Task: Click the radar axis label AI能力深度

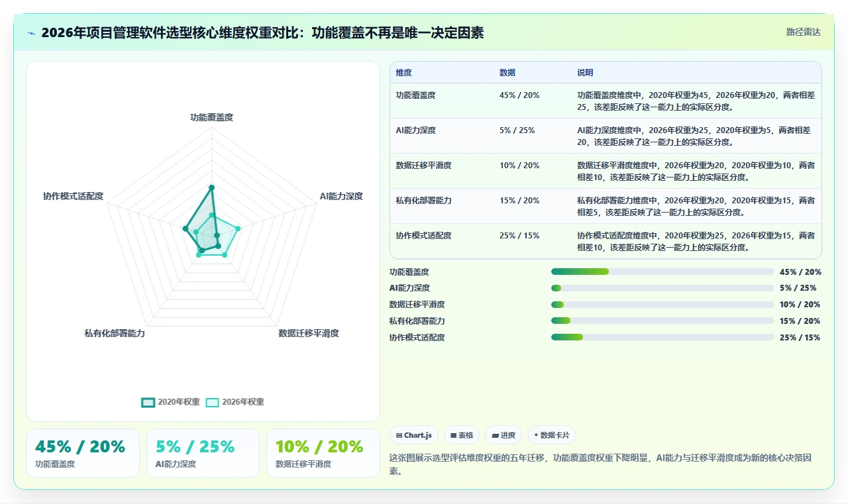Action: 341,196
